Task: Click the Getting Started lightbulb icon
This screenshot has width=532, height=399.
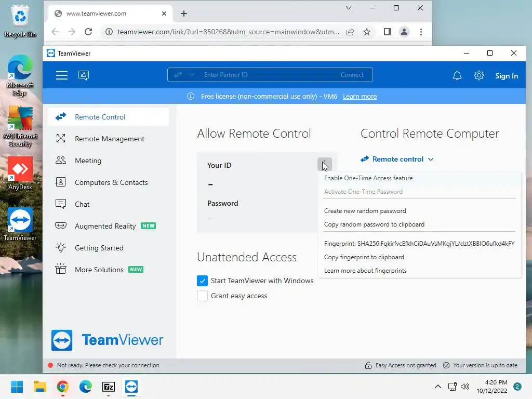Action: [x=61, y=247]
